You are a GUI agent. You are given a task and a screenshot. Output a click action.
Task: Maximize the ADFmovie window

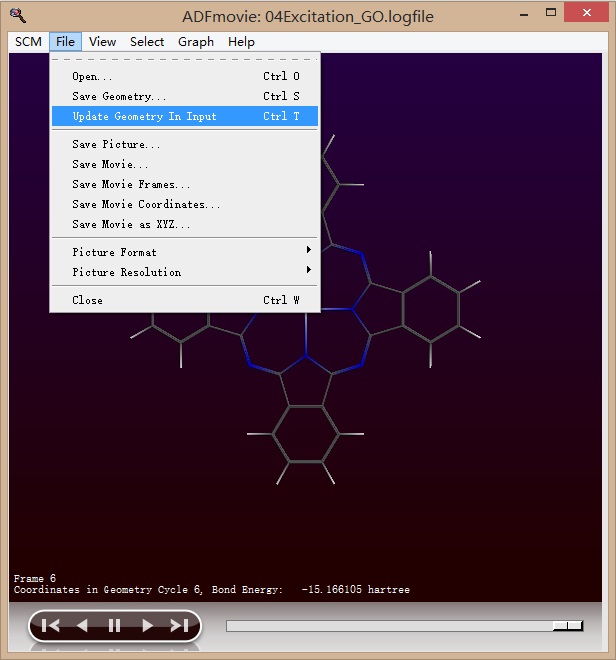(551, 13)
